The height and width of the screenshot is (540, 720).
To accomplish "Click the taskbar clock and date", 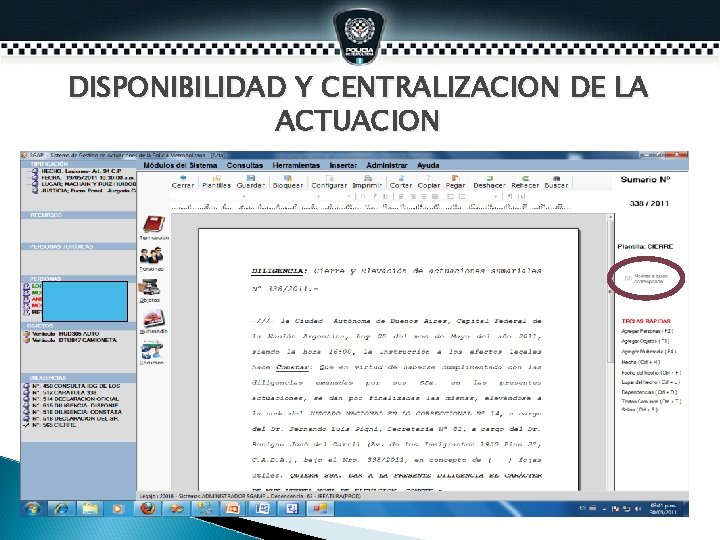I will click(664, 508).
